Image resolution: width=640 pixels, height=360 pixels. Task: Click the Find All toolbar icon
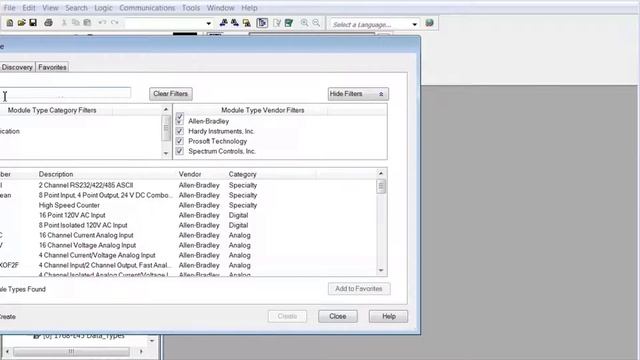247,23
